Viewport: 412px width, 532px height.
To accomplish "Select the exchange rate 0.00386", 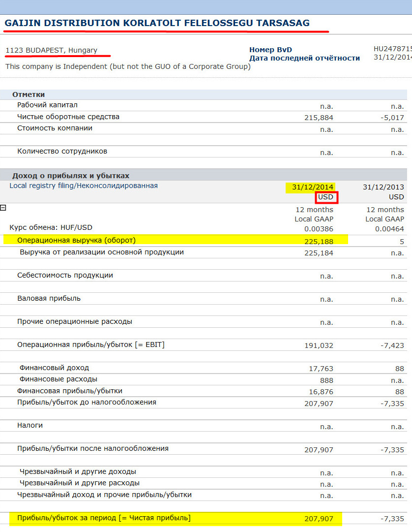I will 319,229.
